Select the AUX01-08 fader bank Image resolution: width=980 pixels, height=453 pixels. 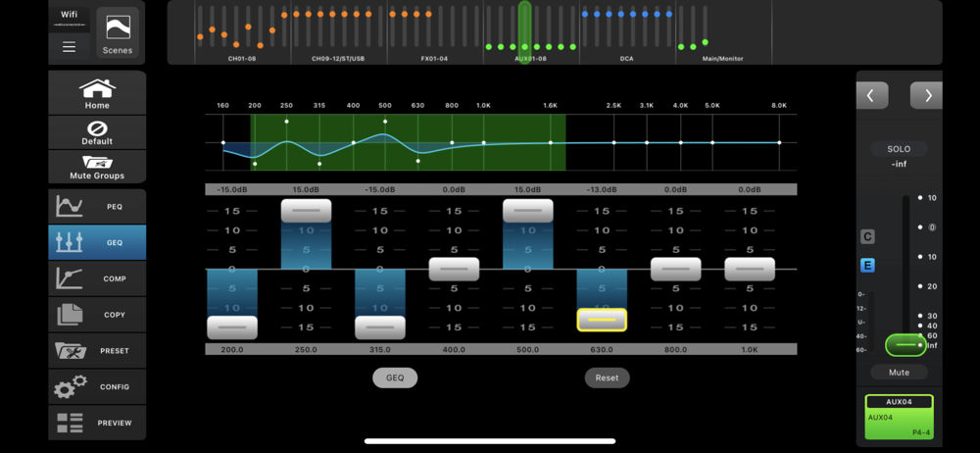(x=531, y=32)
